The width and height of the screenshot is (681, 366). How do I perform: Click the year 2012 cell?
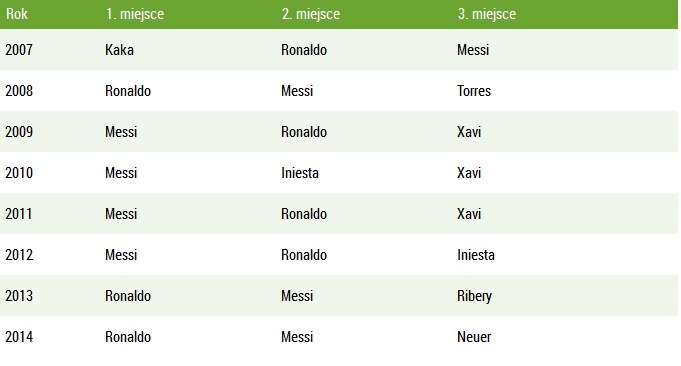19,255
